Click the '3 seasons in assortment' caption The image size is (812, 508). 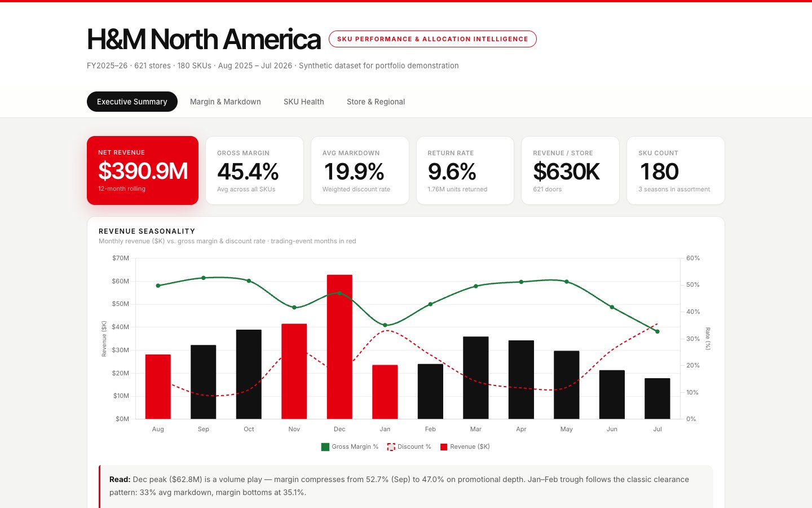pos(674,189)
